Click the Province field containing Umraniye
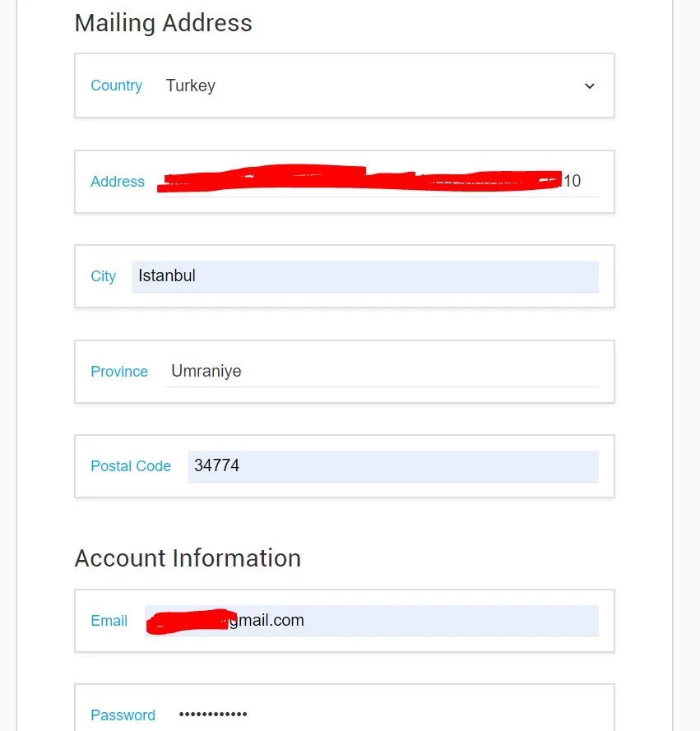700x731 pixels. [x=381, y=371]
